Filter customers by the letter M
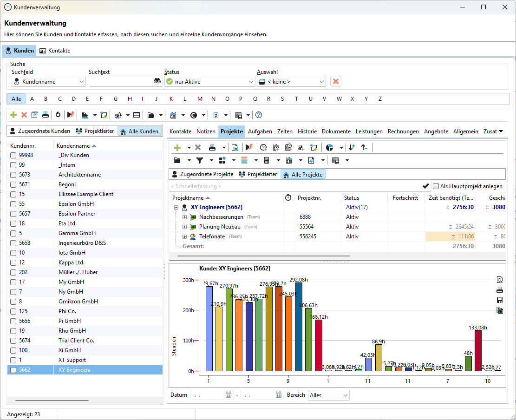Screen dimensions: 516x420 pyautogui.click(x=200, y=99)
